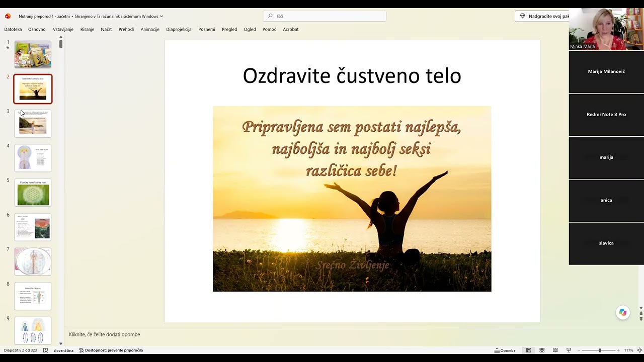Image resolution: width=644 pixels, height=362 pixels.
Task: Toggle the Opombe notes pane
Action: click(x=505, y=350)
